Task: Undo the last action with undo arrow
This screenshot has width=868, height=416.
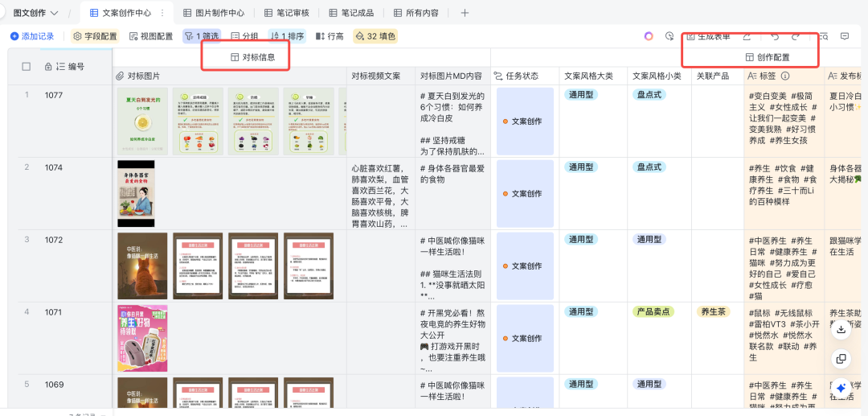Action: click(x=775, y=36)
